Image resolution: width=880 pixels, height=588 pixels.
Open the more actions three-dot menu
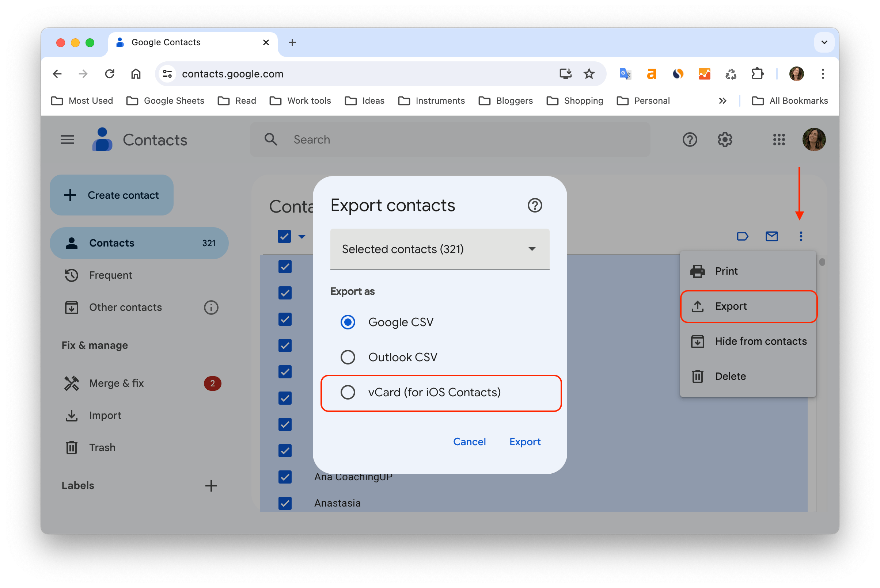click(x=800, y=236)
